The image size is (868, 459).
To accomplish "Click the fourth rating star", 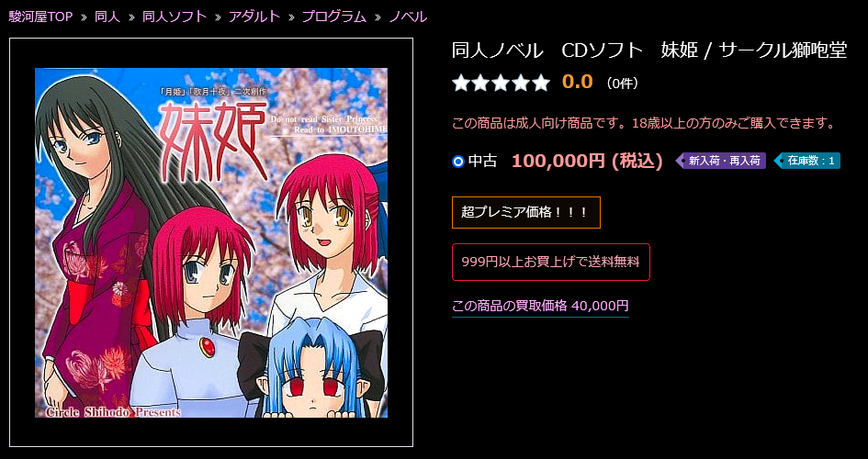I will point(521,83).
